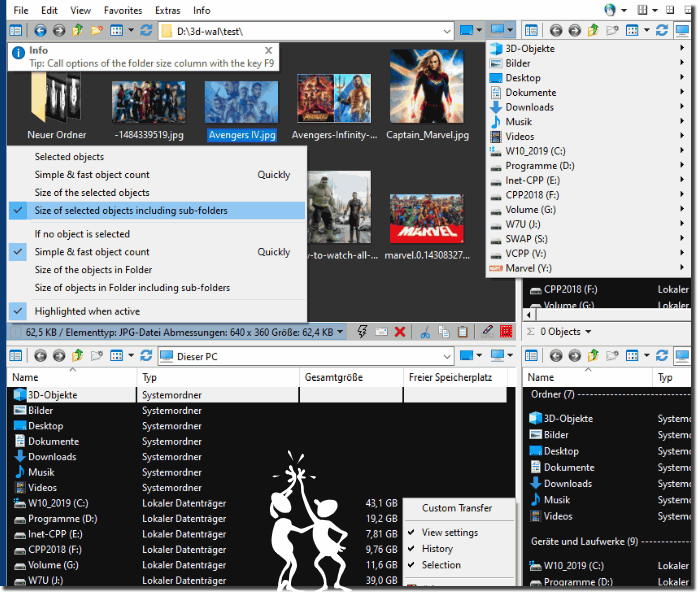Image resolution: width=698 pixels, height=593 pixels.
Task: Choose 'Marvel (Y:)' in the drive menu
Action: tap(588, 268)
